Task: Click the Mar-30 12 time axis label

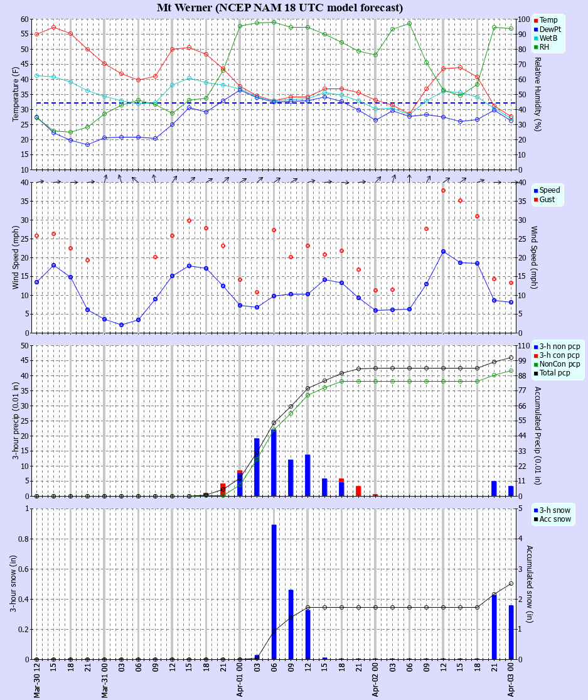Action: (x=37, y=681)
